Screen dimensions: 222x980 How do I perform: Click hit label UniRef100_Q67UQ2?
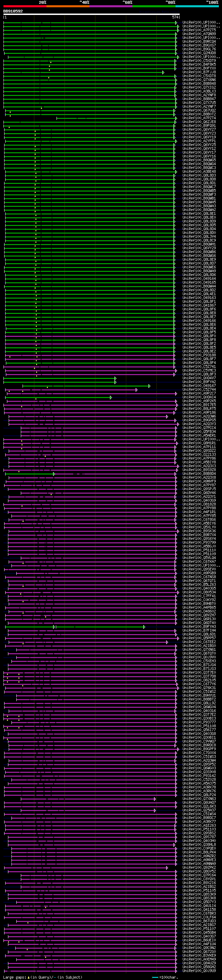point(199,110)
